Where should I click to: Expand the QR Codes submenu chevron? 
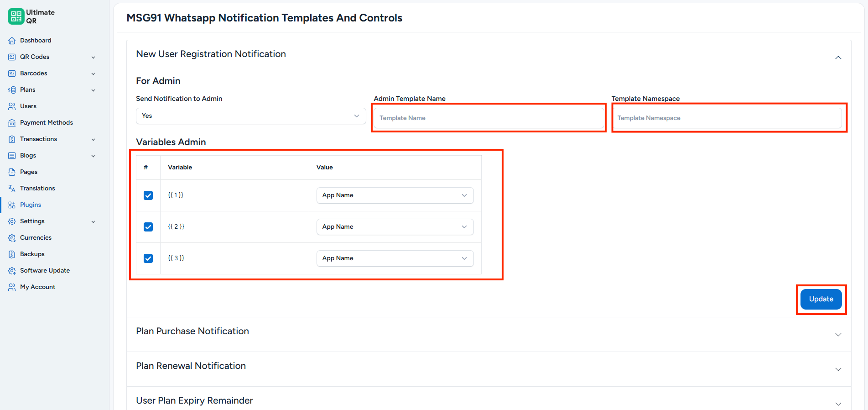(93, 58)
